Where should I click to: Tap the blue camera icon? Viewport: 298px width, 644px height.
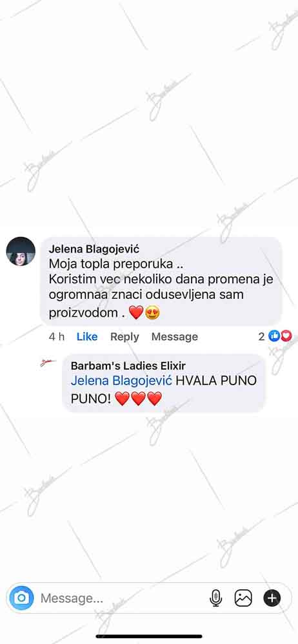pyautogui.click(x=21, y=598)
